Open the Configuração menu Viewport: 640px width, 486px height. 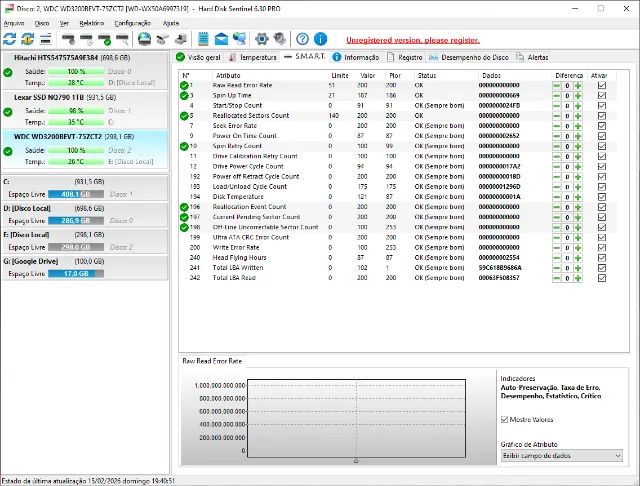tap(133, 23)
